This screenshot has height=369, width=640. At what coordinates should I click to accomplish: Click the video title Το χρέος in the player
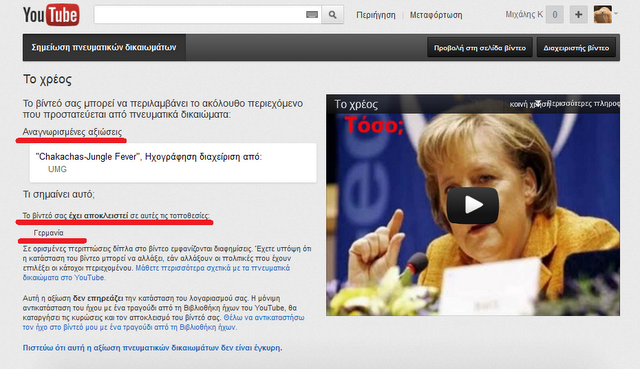click(x=356, y=104)
